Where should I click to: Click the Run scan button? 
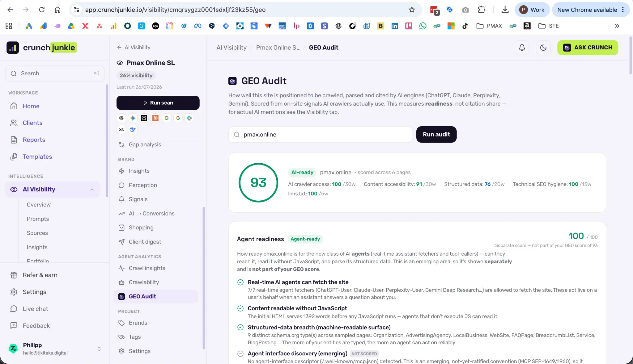[158, 103]
